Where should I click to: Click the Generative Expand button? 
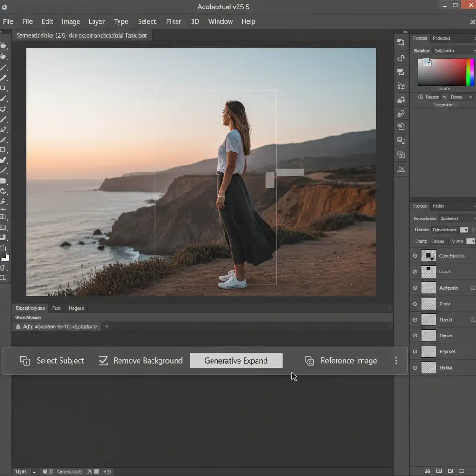tap(236, 361)
